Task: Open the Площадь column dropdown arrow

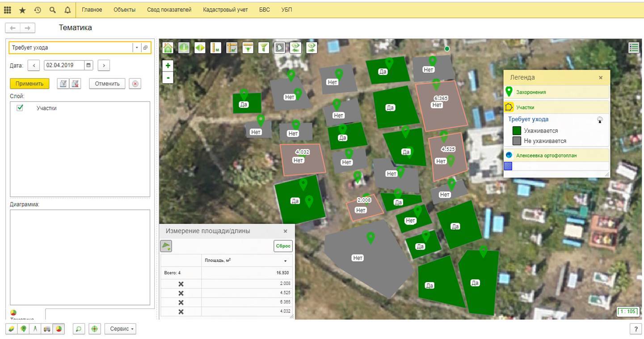Action: [286, 261]
